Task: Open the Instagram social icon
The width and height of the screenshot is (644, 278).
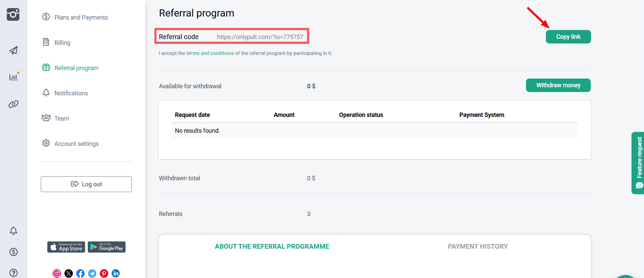Action: [57, 273]
